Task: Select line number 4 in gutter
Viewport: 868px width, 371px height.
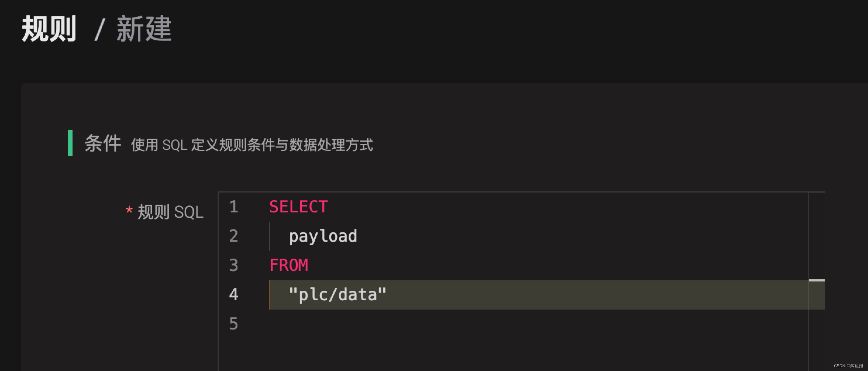Action: point(233,295)
